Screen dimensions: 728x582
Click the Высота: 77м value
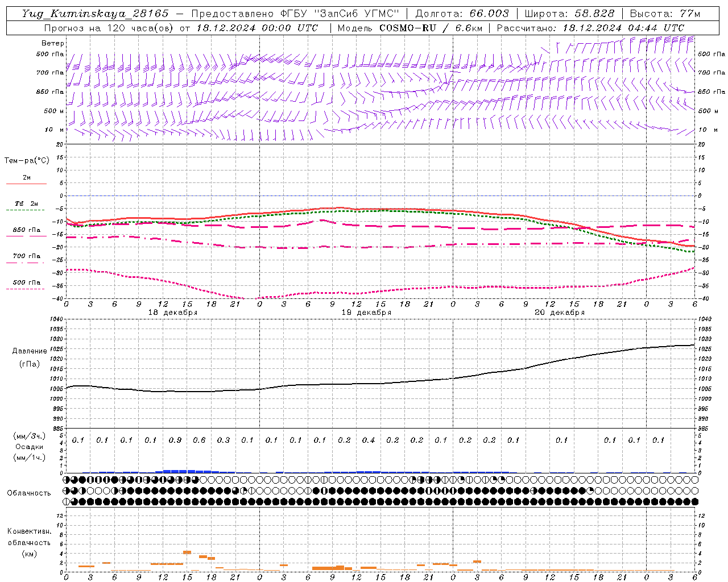pyautogui.click(x=665, y=14)
